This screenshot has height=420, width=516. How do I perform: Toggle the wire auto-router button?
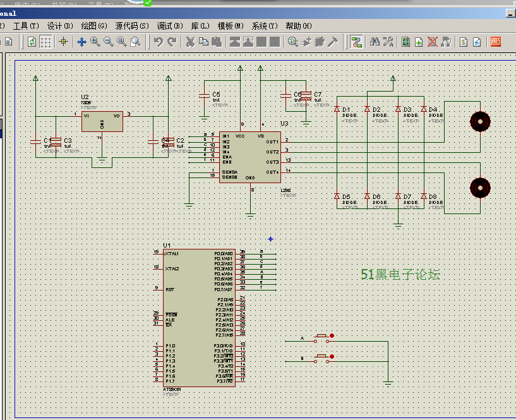click(x=357, y=42)
